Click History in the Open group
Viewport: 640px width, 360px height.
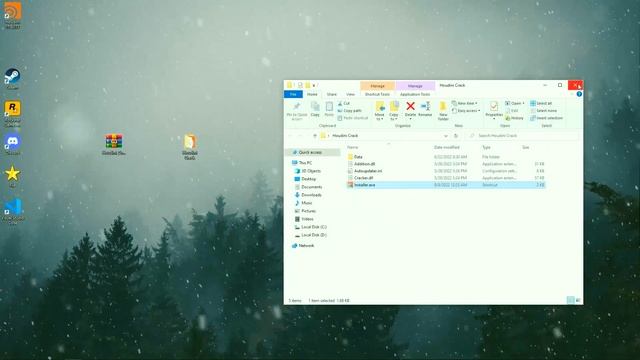[x=514, y=118]
